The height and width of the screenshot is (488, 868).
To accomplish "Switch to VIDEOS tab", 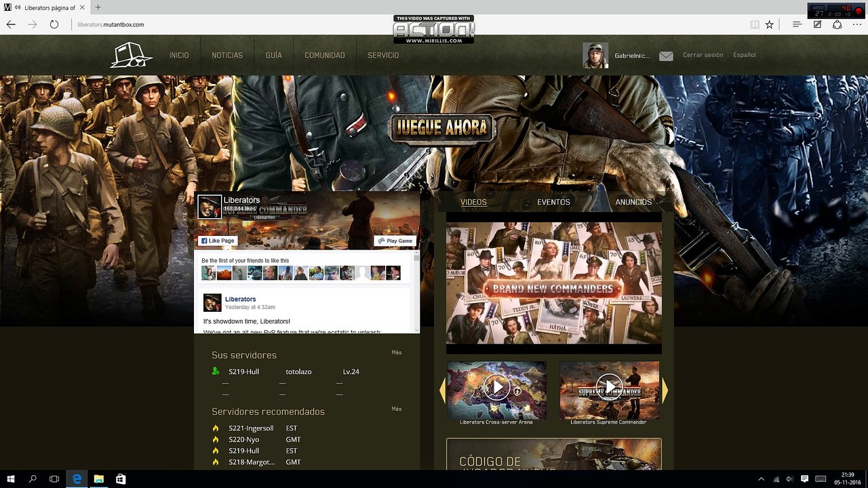I will (473, 202).
